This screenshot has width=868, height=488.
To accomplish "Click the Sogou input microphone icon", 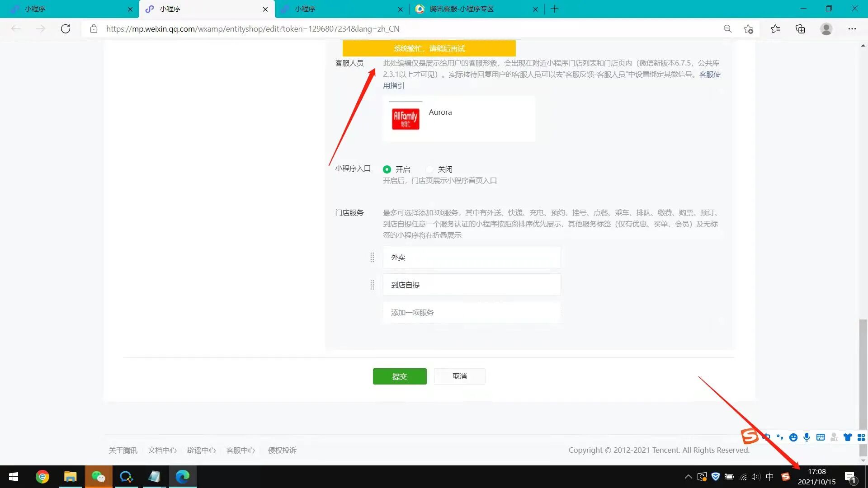I will pyautogui.click(x=807, y=437).
